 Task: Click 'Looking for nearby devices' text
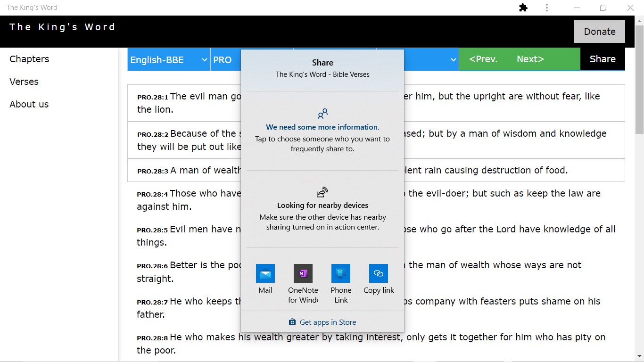tap(322, 205)
